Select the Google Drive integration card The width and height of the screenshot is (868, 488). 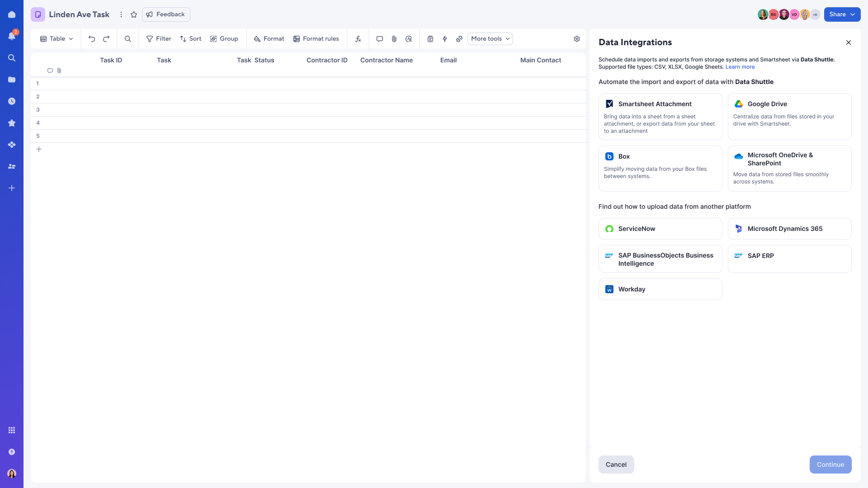[x=789, y=116]
